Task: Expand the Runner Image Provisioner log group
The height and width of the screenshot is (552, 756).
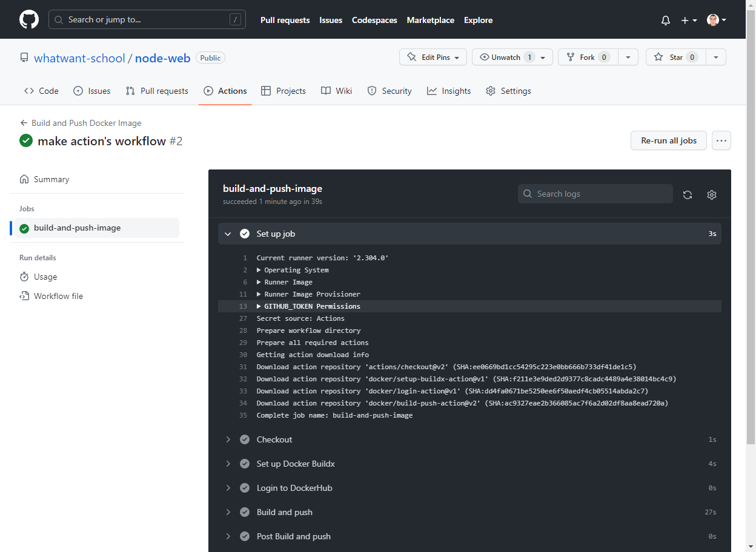Action: [308, 294]
